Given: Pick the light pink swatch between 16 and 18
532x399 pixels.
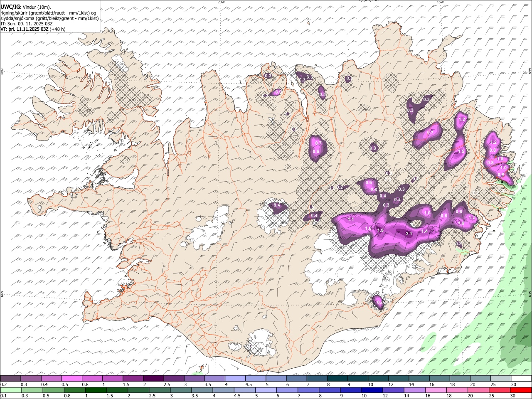Looking at the screenshot, I should point(436,390).
